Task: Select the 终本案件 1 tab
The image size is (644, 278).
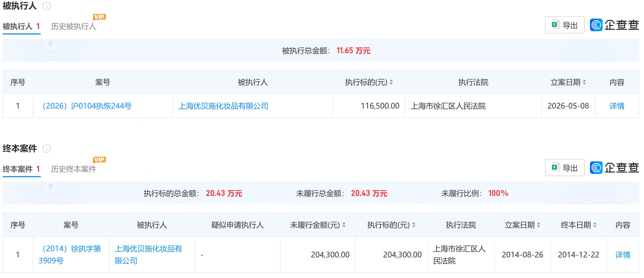Action: click(21, 169)
